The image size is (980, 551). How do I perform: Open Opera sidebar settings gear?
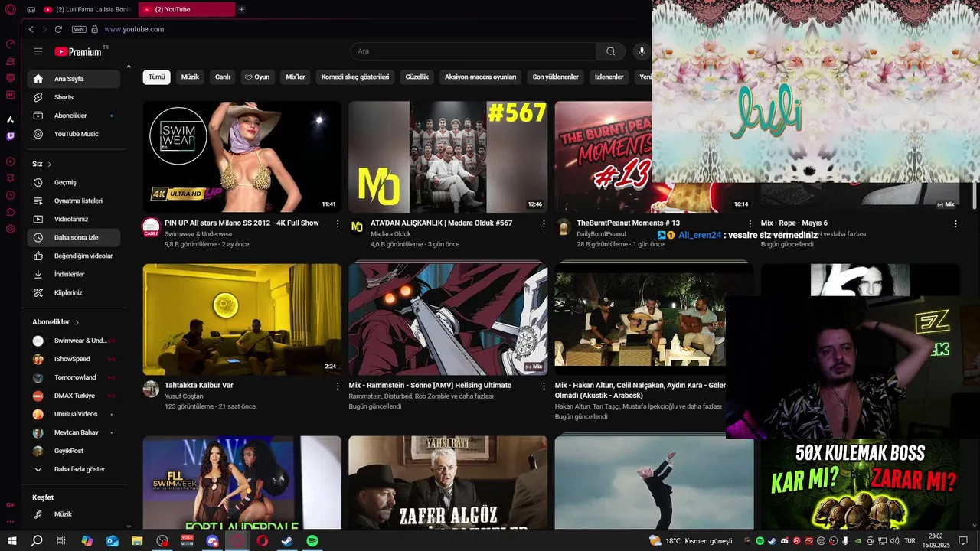pos(10,229)
